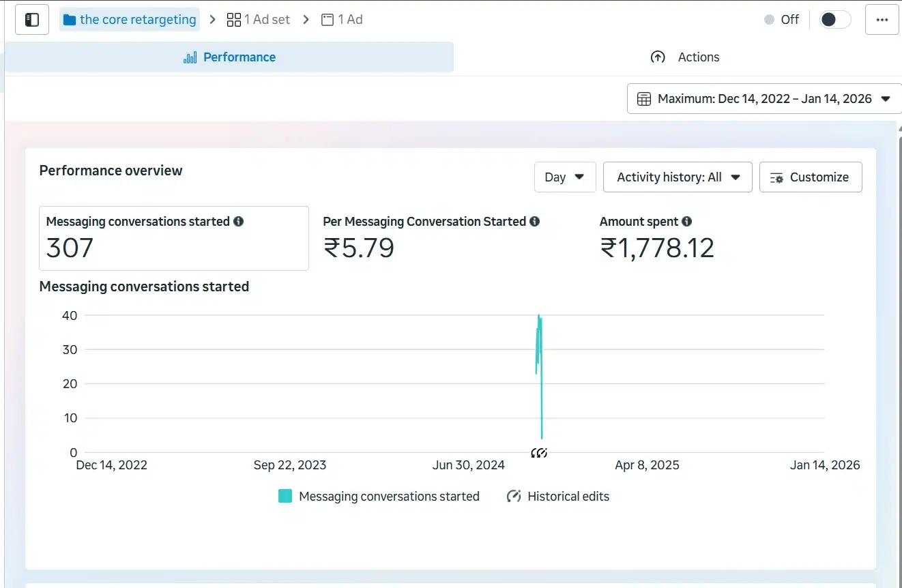Open the three-dots more options menu
This screenshot has width=902, height=588.
pos(882,20)
